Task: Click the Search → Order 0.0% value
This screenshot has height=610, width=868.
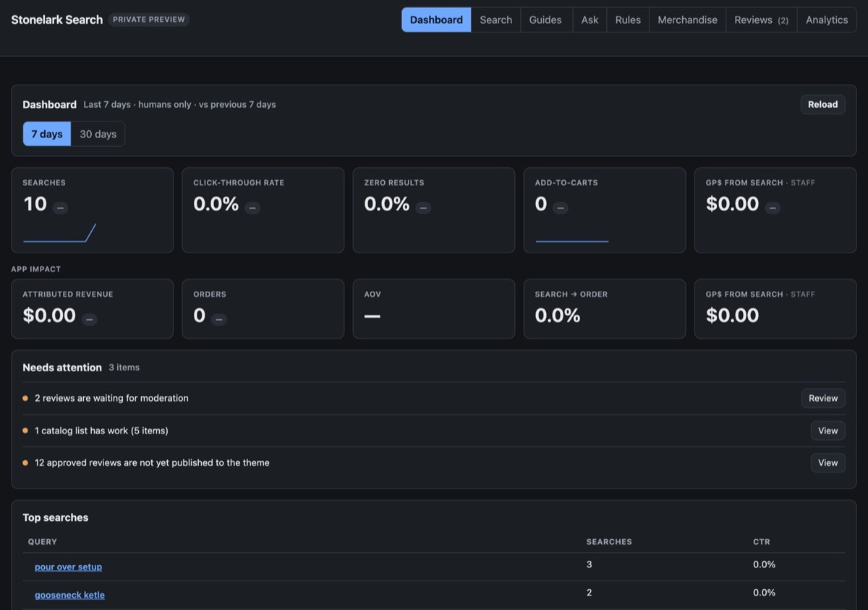Action: 558,315
